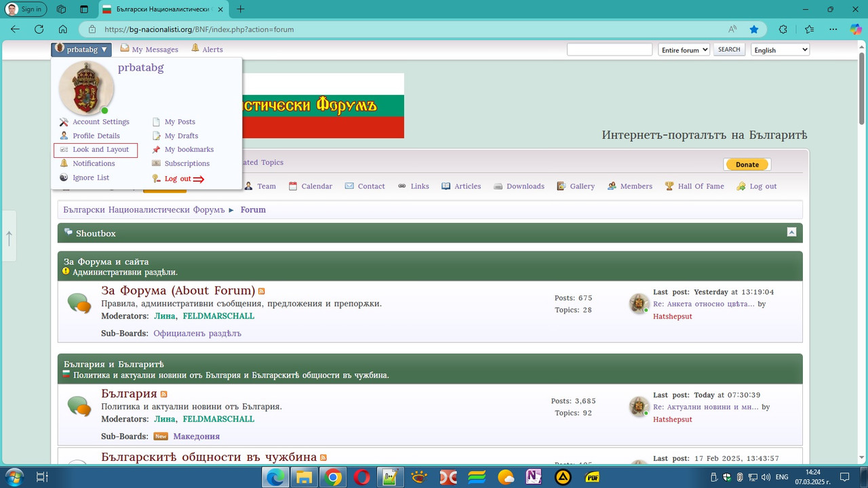Screen dimensions: 868x488
Task: Open Profile Details with person icon
Action: [90, 136]
